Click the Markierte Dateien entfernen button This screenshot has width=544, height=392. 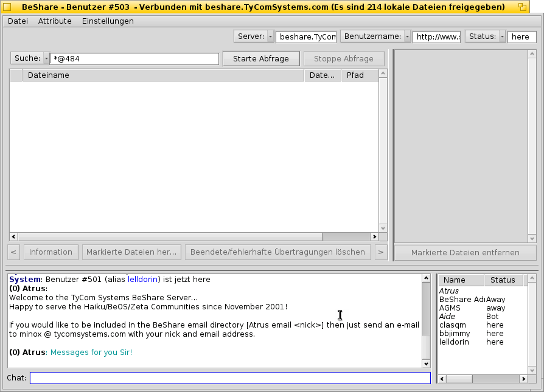pyautogui.click(x=466, y=253)
